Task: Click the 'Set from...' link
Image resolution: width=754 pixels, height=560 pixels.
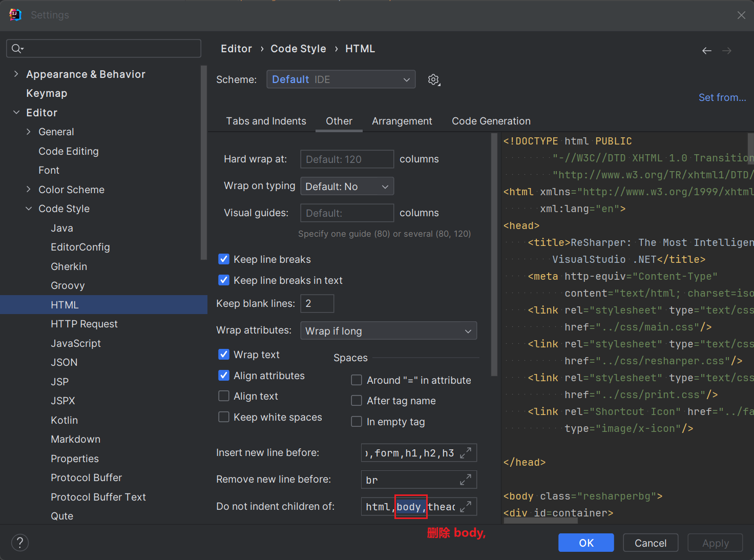Action: [722, 97]
